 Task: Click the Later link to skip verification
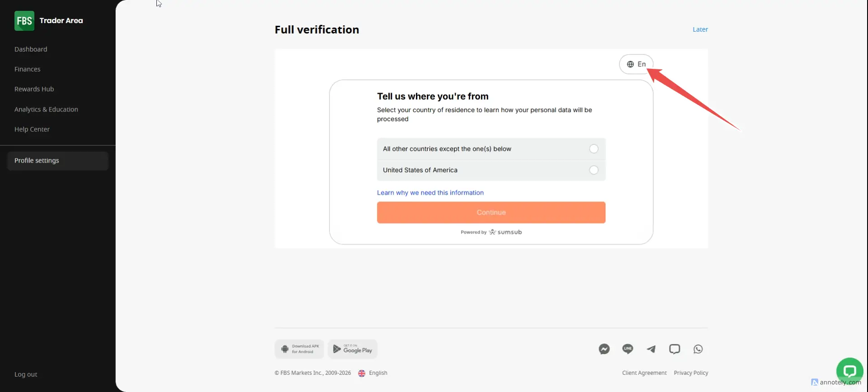point(700,29)
